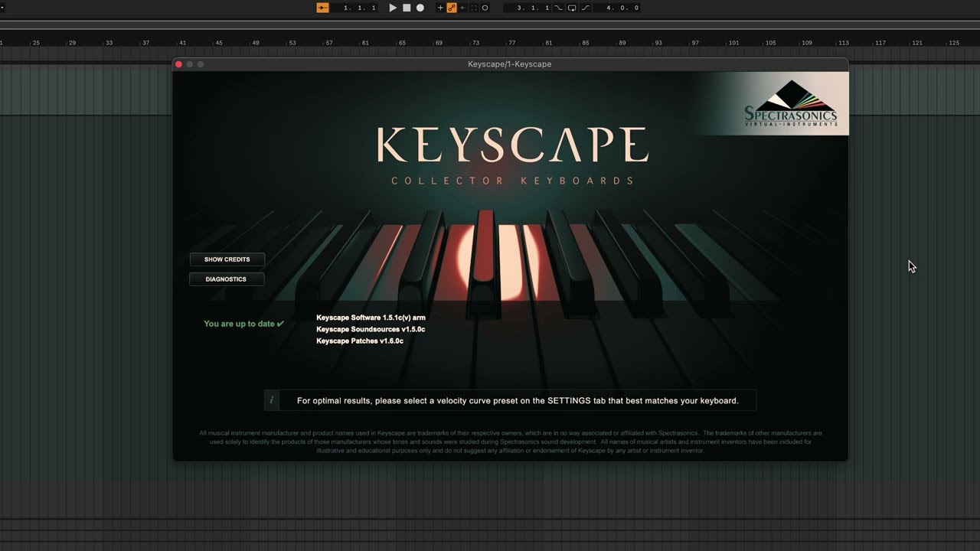Click the Spectrasonics logo

click(791, 103)
